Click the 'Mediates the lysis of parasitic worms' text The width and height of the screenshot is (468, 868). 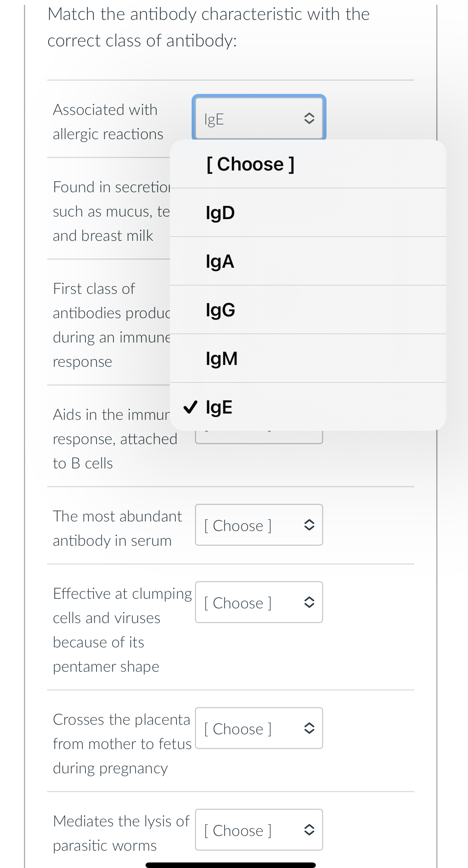coord(122,833)
